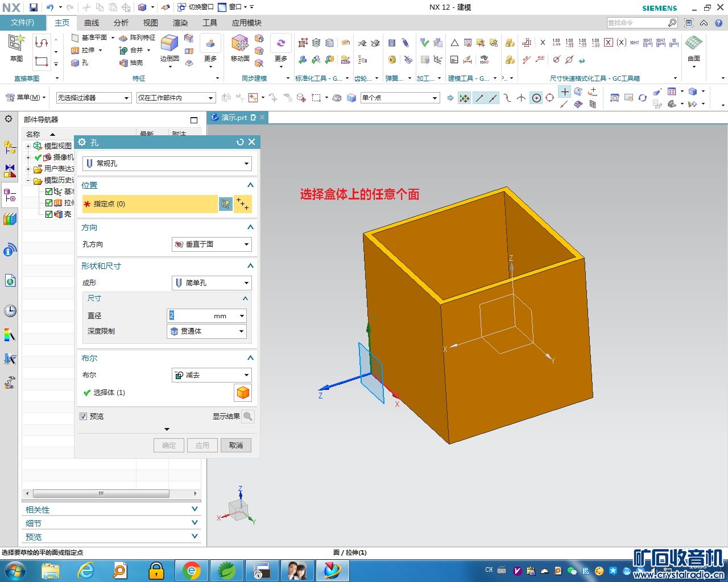Select the 拉伸 (Extrude) feature tool
The image size is (728, 582).
pyautogui.click(x=83, y=50)
